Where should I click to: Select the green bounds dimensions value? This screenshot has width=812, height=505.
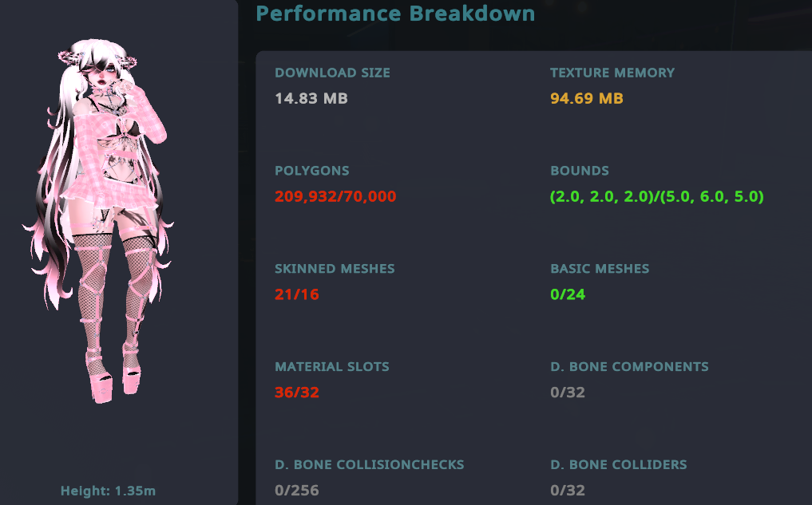click(657, 196)
